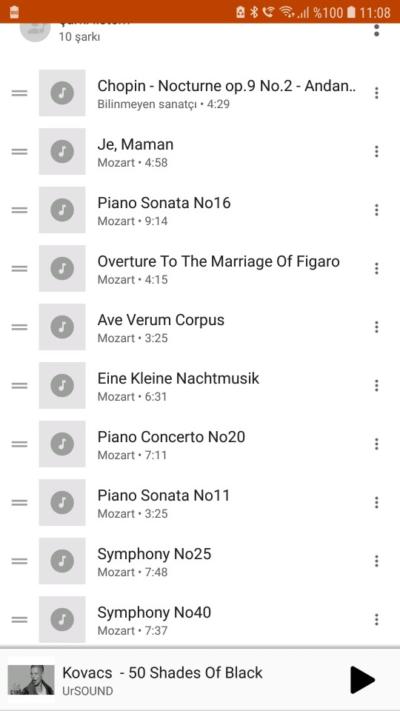The width and height of the screenshot is (400, 711).
Task: Open the Kovacs album art thumbnail in mini player
Action: click(x=31, y=680)
